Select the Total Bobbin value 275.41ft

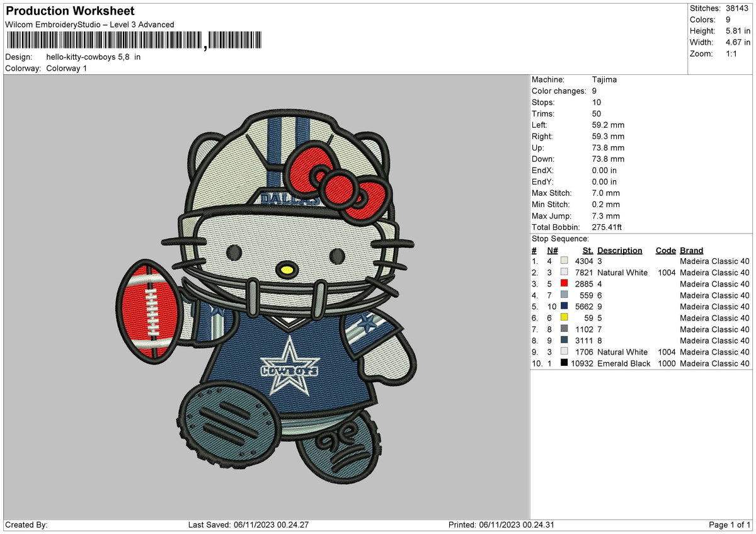click(607, 227)
